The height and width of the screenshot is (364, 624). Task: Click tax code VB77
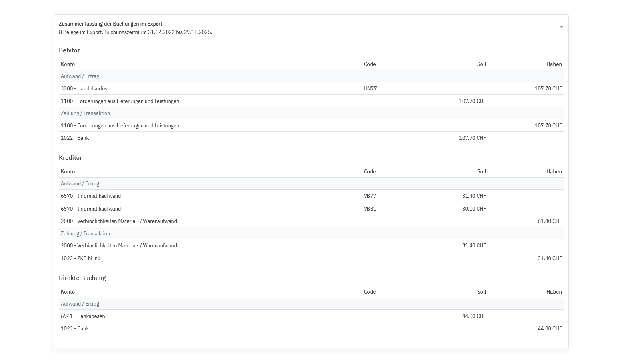[370, 196]
